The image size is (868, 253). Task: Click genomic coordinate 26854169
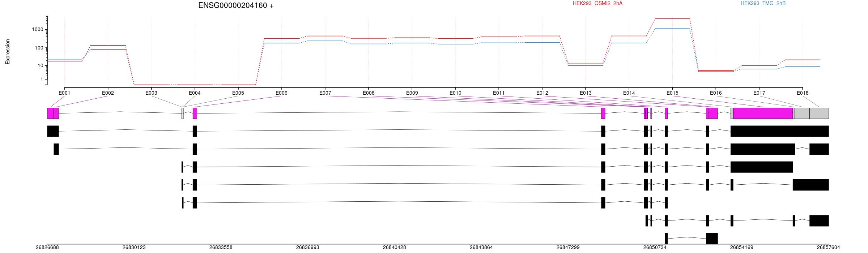[742, 248]
